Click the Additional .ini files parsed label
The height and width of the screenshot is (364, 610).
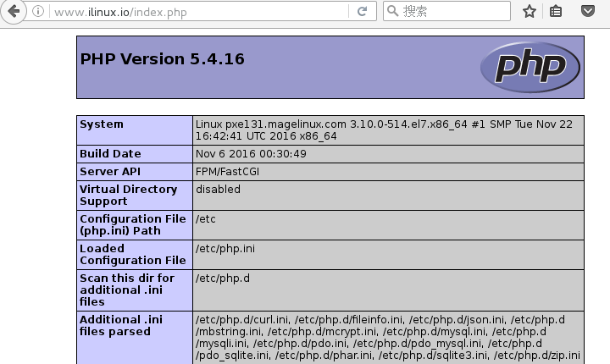[x=120, y=325]
